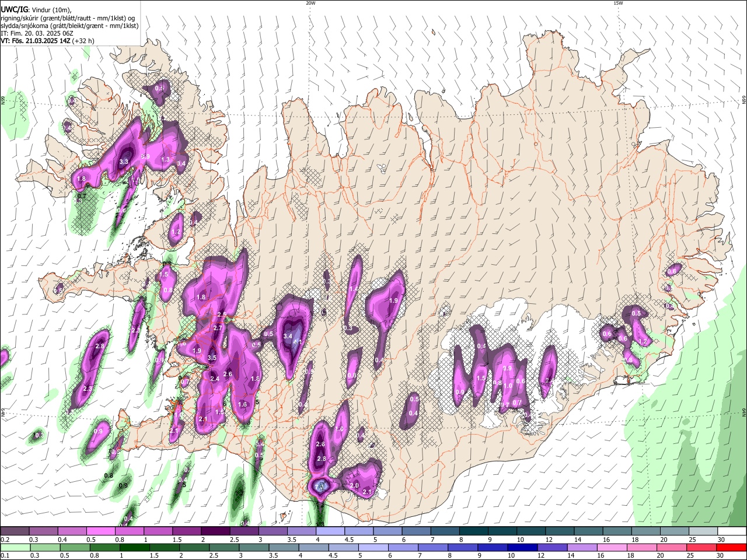The image size is (747, 560).
Task: Select the white 30 swatch in the snow scale
Action: 732,531
